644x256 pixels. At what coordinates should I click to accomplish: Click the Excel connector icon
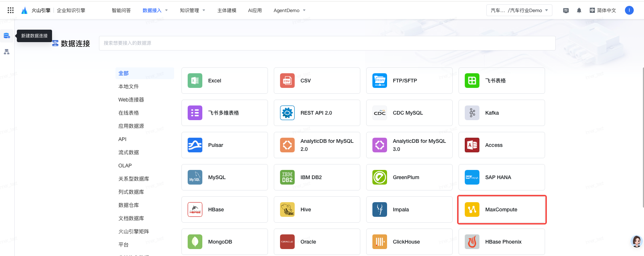click(195, 81)
